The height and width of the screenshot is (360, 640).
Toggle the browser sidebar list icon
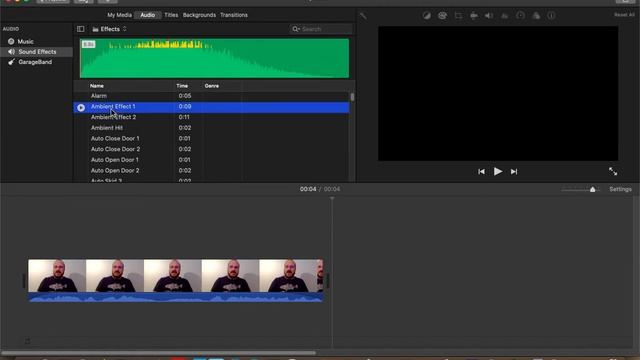(80, 29)
